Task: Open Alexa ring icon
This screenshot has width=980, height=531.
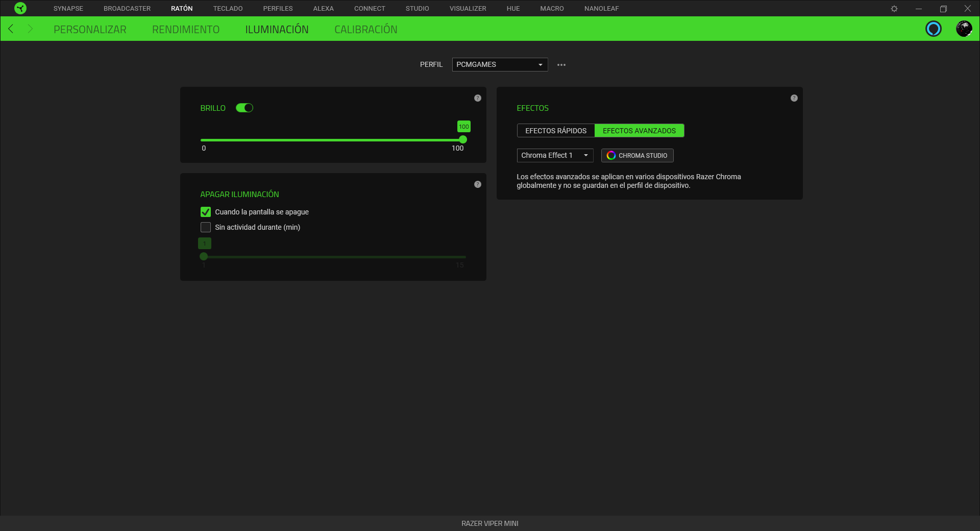Action: point(934,29)
